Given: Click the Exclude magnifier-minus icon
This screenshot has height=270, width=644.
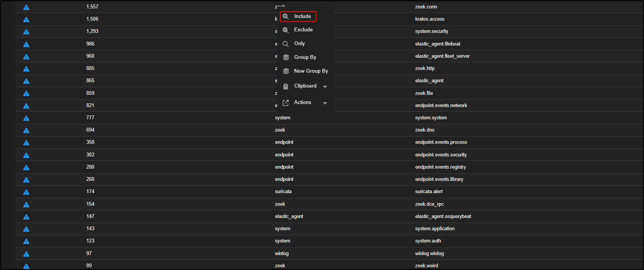Looking at the screenshot, I should pyautogui.click(x=286, y=30).
